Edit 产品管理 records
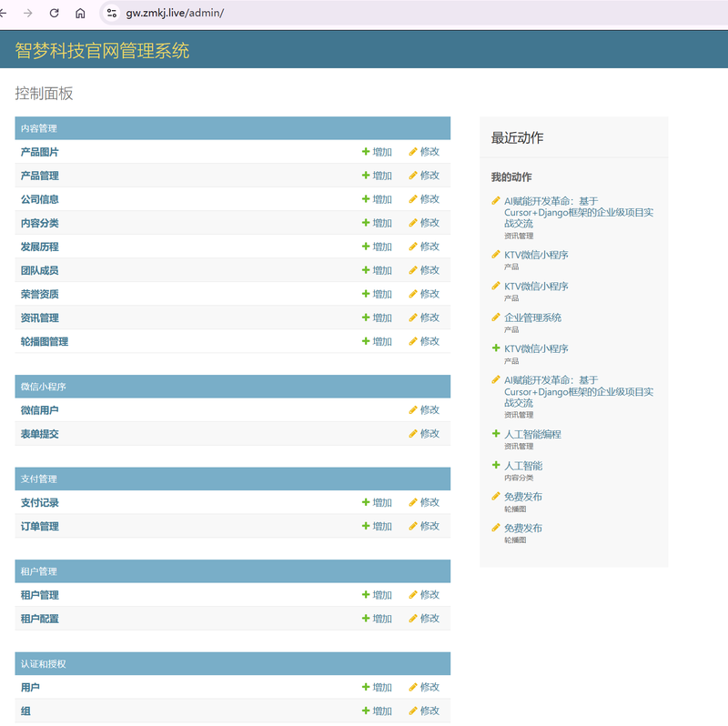Screen dimensions: 728x726 point(424,176)
